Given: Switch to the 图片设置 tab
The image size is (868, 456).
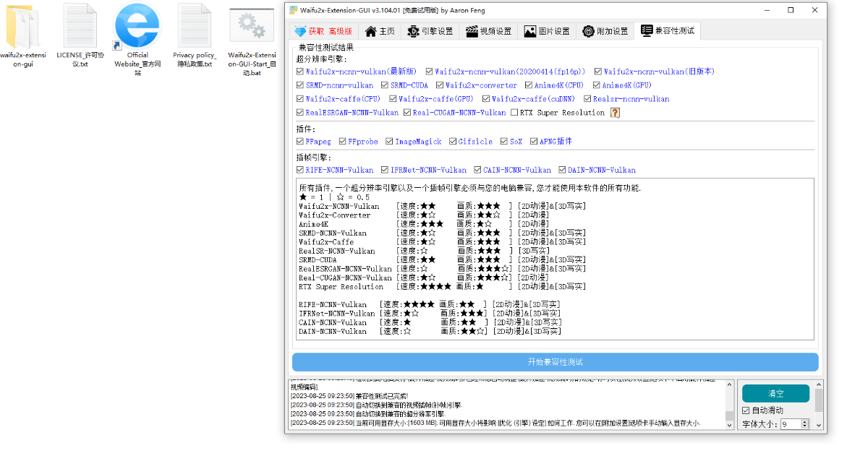Looking at the screenshot, I should pos(546,31).
